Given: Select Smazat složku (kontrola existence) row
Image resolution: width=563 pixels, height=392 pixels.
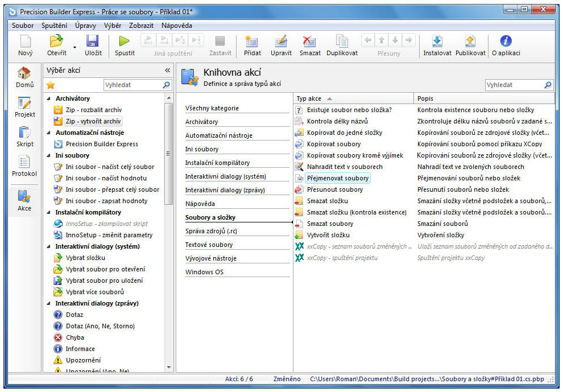Looking at the screenshot, I should tap(424, 212).
